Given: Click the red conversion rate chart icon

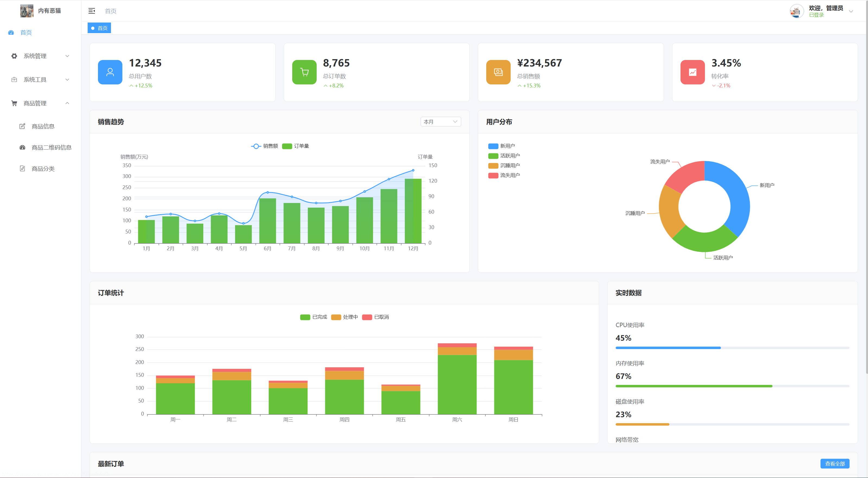Looking at the screenshot, I should pyautogui.click(x=692, y=72).
